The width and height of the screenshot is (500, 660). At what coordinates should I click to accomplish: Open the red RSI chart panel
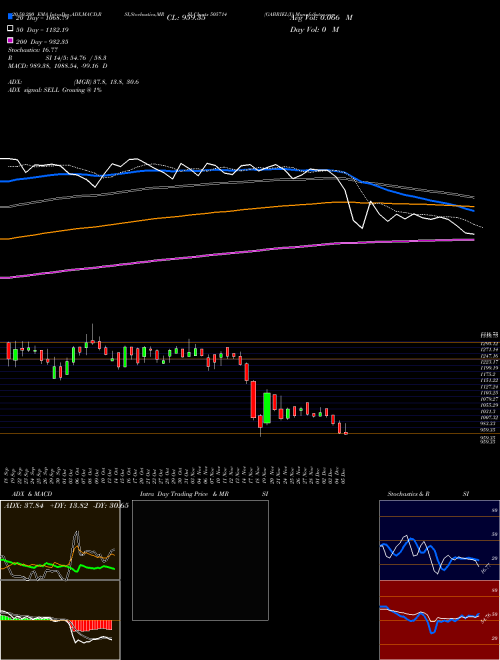pos(439,620)
